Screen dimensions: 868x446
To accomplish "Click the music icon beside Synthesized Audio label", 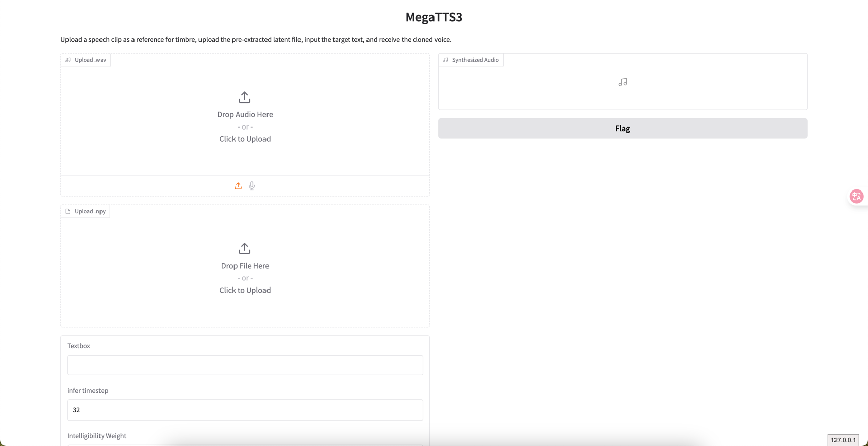I will pyautogui.click(x=446, y=60).
